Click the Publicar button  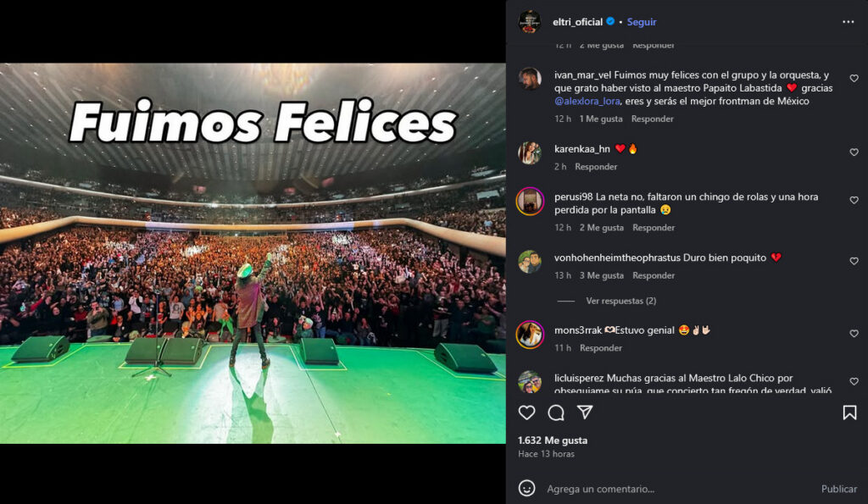click(838, 489)
